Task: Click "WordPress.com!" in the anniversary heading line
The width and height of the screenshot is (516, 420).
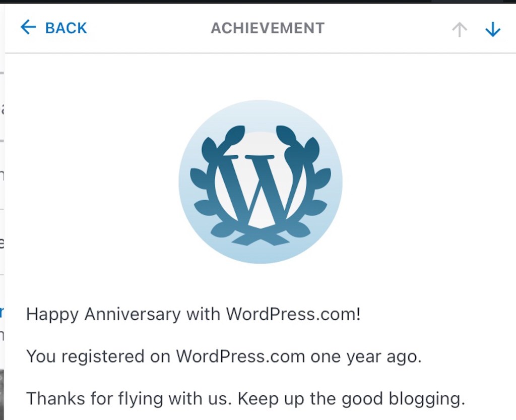Action: [x=293, y=315]
